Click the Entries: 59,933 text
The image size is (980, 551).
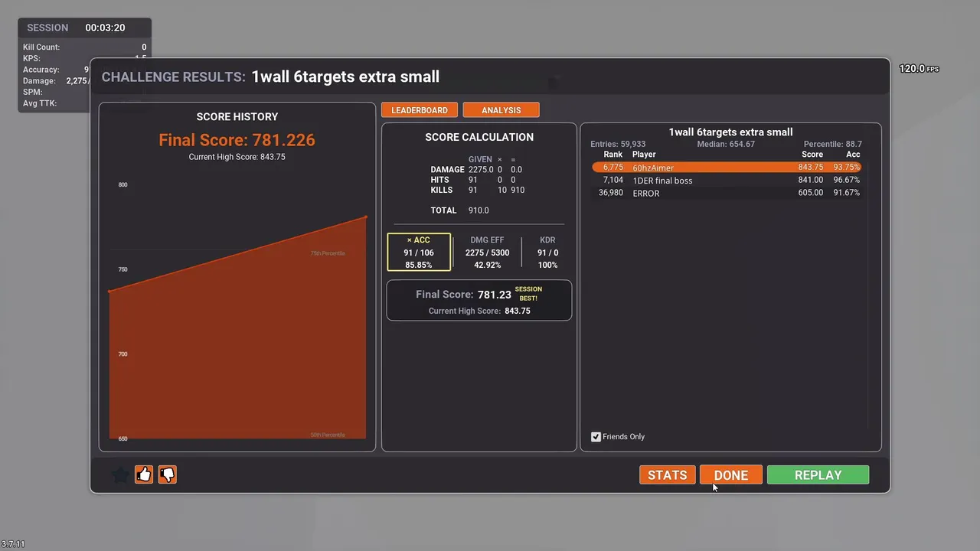(x=617, y=144)
